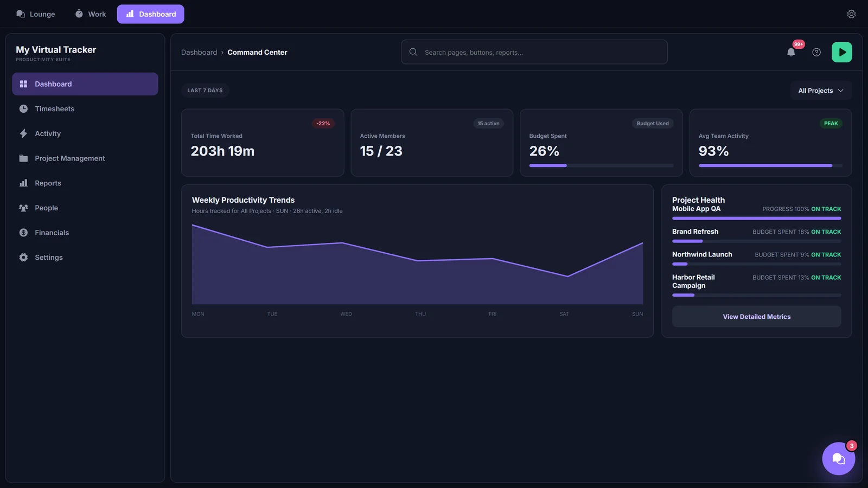Click the 15 active badge
Screen dimensions: 868x488
pos(488,124)
